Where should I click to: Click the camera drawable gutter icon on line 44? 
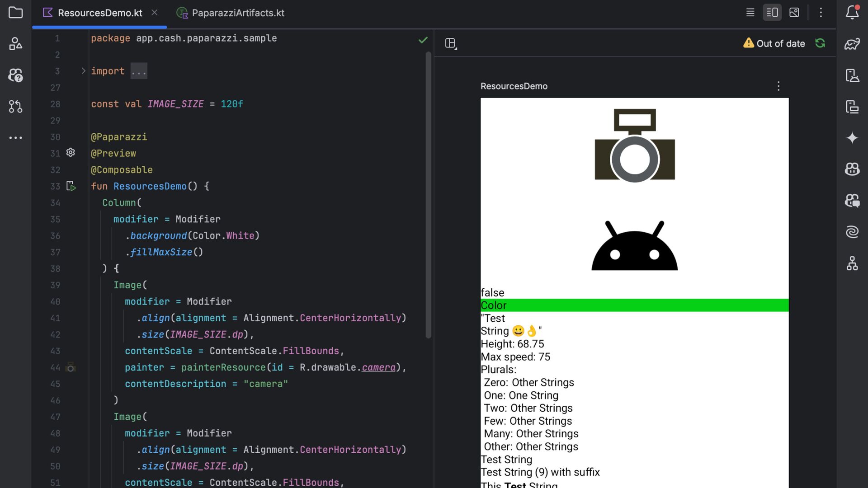click(x=71, y=367)
